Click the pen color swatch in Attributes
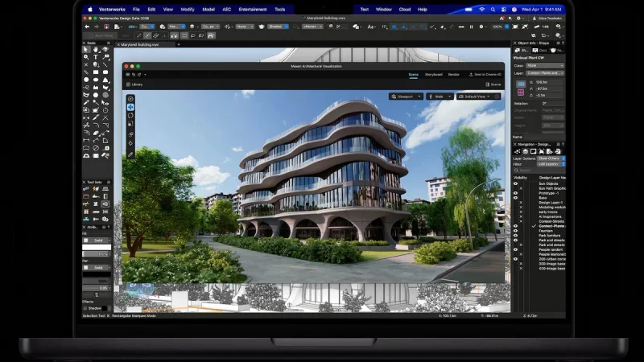 click(x=97, y=274)
